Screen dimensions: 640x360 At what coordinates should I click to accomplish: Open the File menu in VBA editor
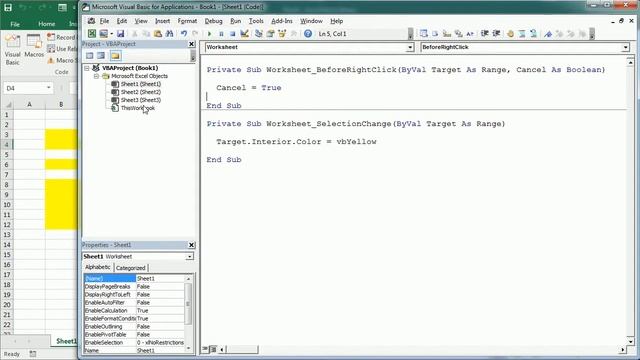(x=104, y=21)
